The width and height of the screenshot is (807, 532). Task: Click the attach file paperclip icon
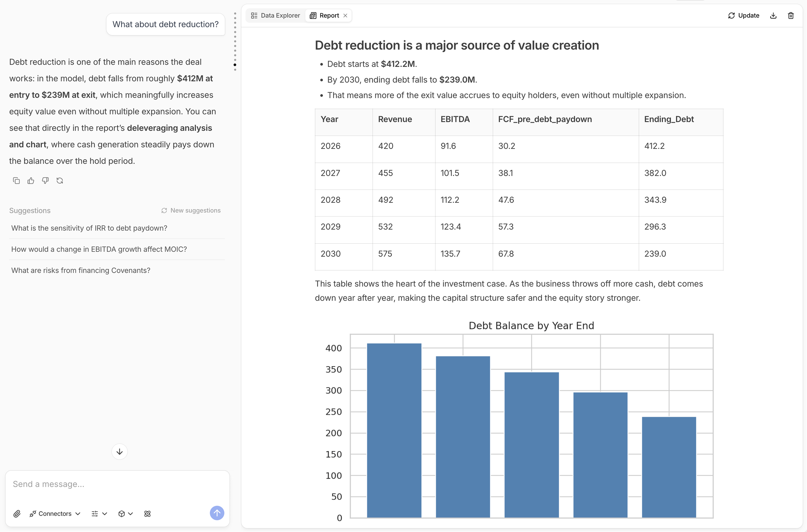17,514
